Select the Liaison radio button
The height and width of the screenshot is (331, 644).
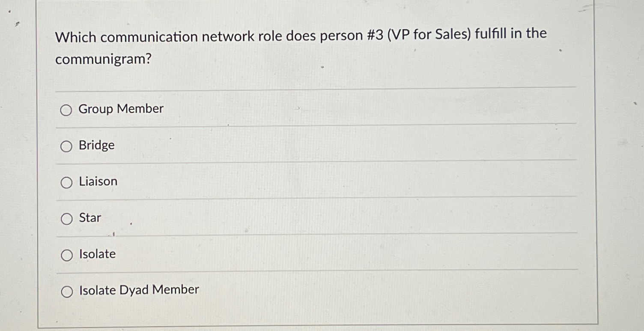[x=67, y=182]
